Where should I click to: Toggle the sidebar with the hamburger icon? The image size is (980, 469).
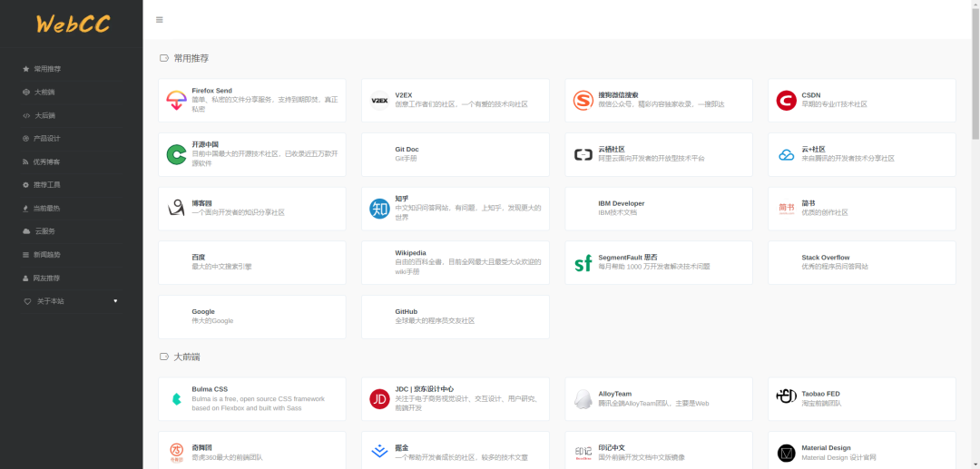point(160,20)
